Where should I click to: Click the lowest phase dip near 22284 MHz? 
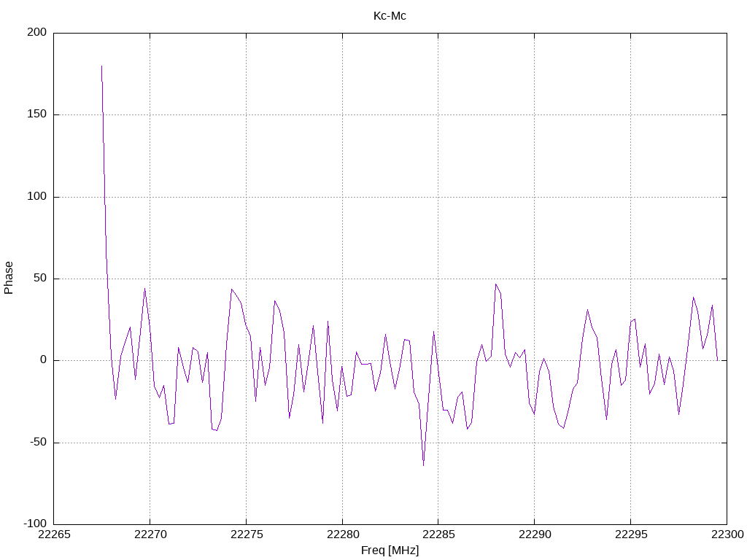tap(423, 465)
